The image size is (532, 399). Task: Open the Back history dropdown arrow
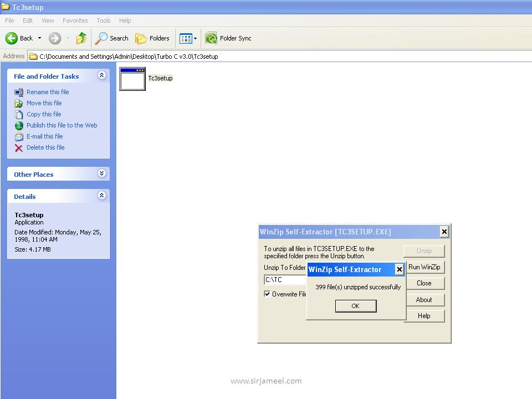tap(40, 38)
